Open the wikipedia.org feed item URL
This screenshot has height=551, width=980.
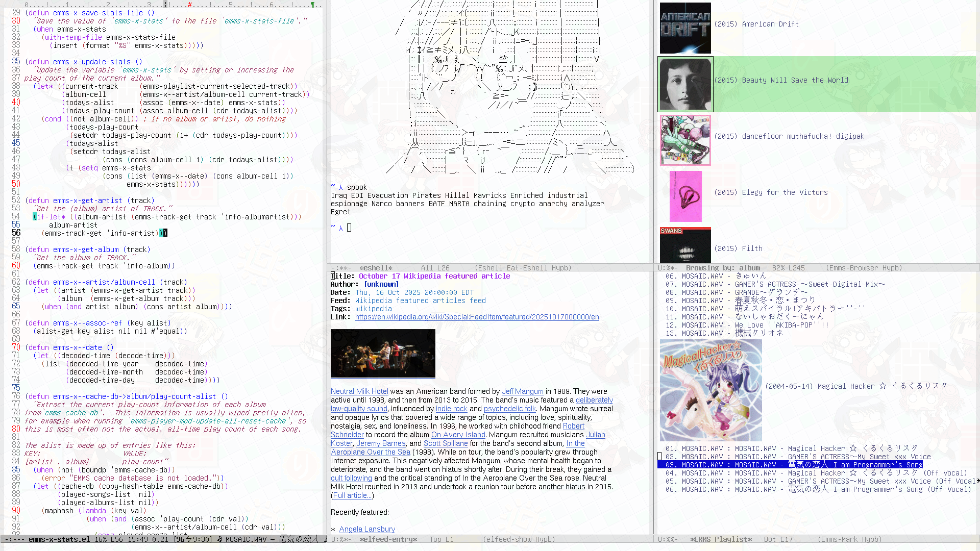(477, 317)
